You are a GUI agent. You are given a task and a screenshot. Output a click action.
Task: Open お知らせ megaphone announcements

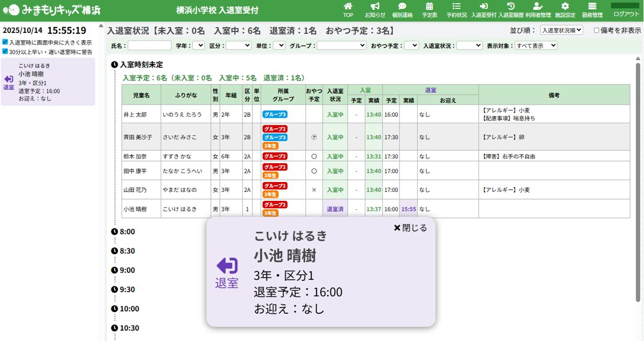375,9
